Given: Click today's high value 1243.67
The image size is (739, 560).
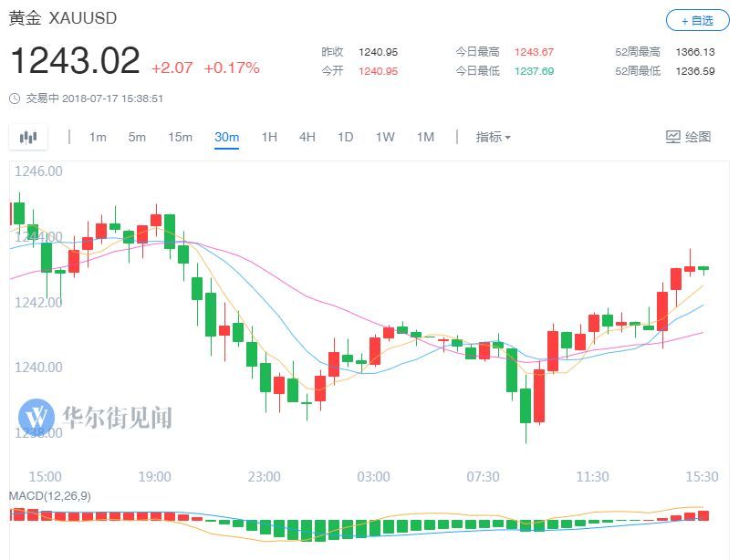Looking at the screenshot, I should 534,52.
